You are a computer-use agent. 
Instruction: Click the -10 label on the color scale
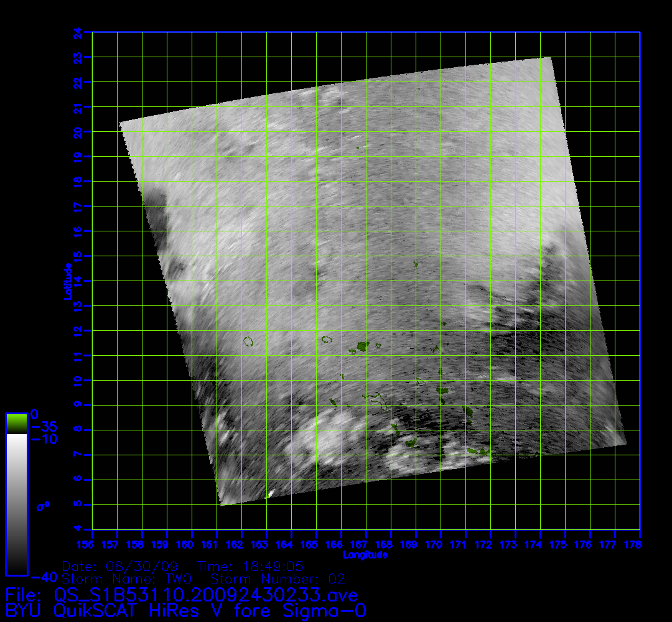pos(43,439)
